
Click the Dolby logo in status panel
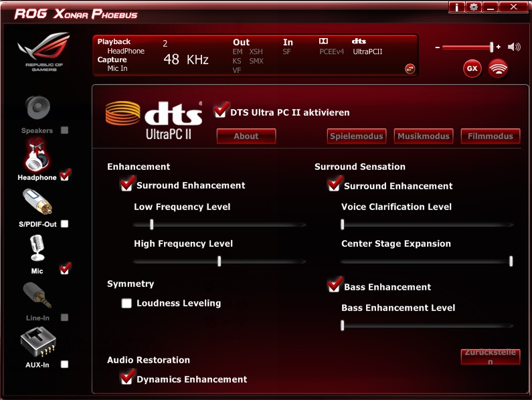(323, 41)
